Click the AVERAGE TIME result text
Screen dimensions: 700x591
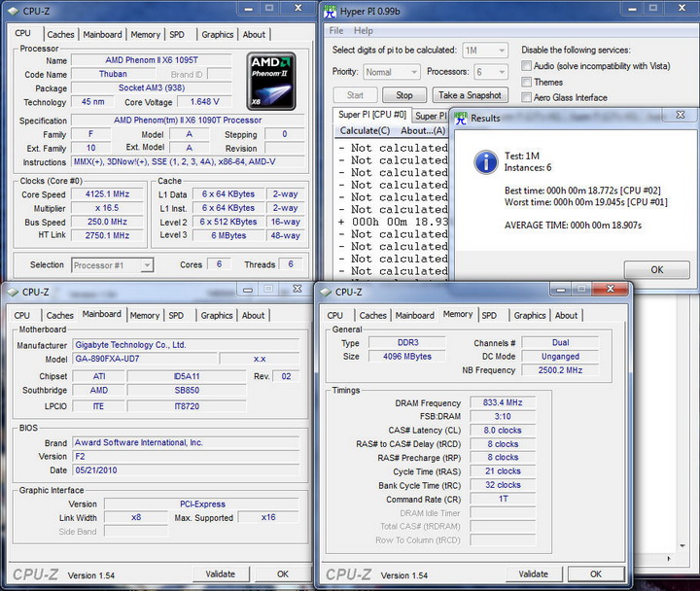[x=573, y=226]
